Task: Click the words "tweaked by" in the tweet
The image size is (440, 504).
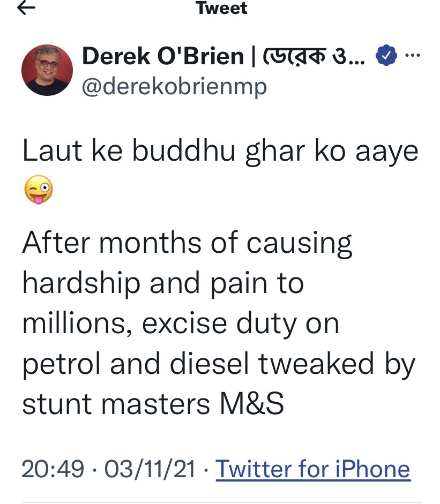Action: click(x=337, y=365)
